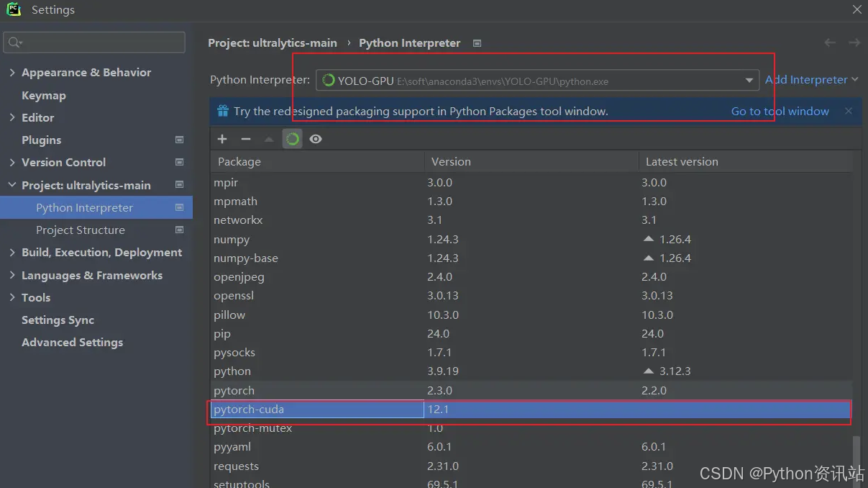Image resolution: width=868 pixels, height=488 pixels.
Task: Click the project icon next to Plugins
Action: coord(180,140)
